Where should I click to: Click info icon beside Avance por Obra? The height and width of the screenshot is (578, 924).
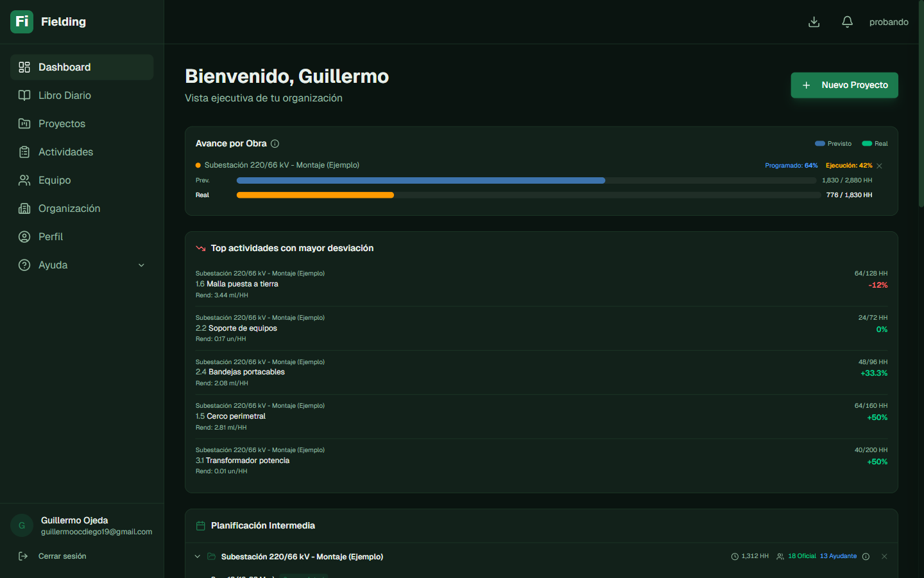(x=275, y=144)
